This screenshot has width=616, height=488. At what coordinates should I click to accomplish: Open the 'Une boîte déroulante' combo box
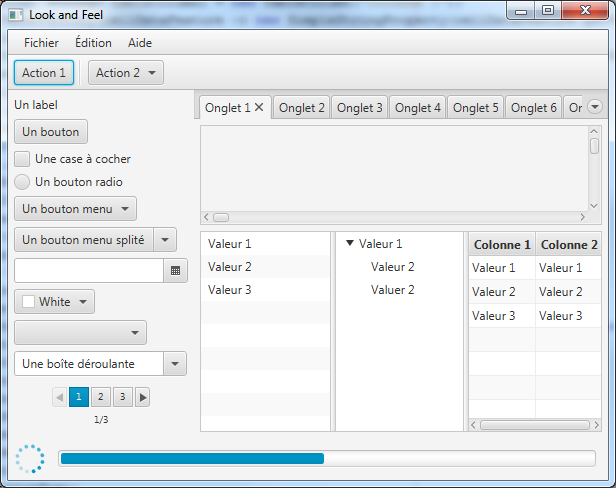click(175, 363)
